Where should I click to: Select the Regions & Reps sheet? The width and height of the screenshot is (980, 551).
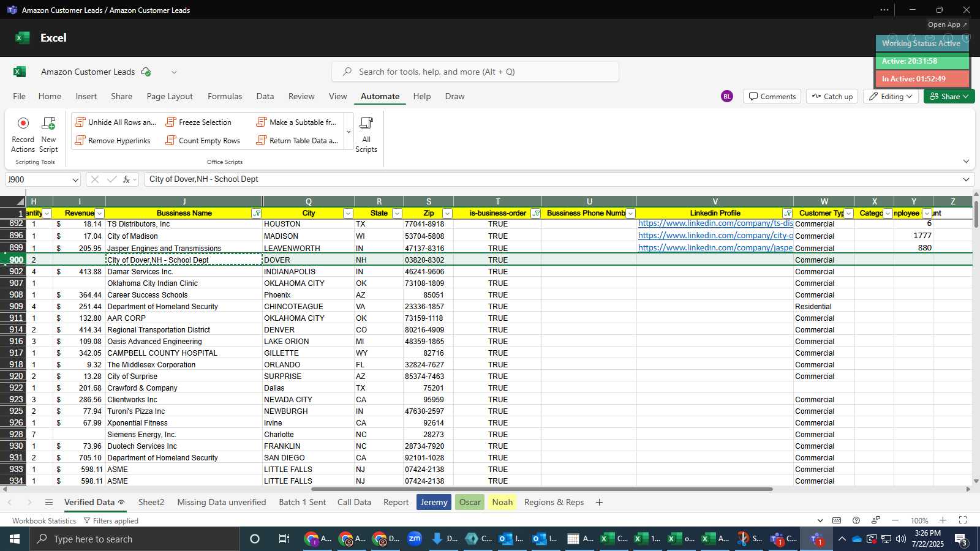(554, 503)
